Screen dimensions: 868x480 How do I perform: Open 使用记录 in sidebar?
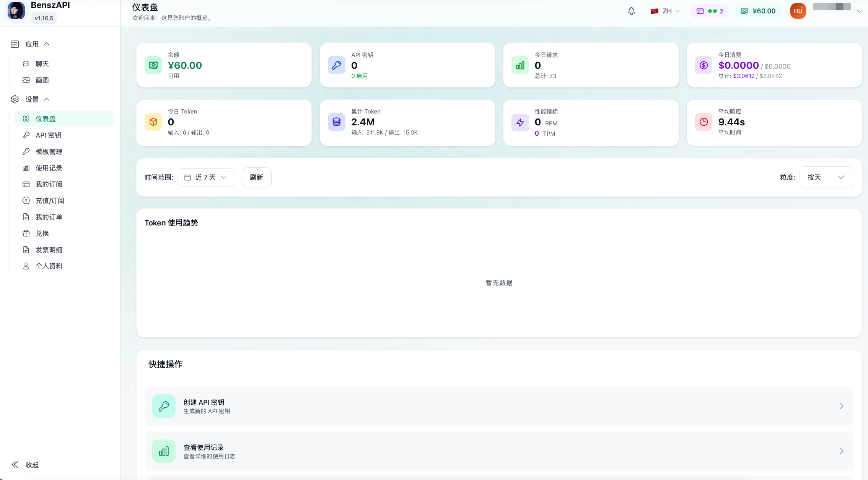pyautogui.click(x=64, y=168)
